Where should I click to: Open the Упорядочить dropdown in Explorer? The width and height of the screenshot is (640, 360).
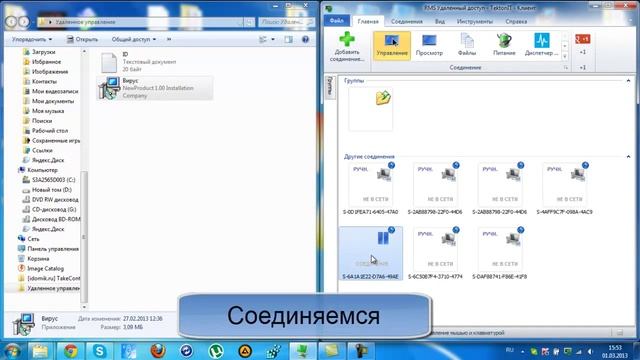click(32, 40)
